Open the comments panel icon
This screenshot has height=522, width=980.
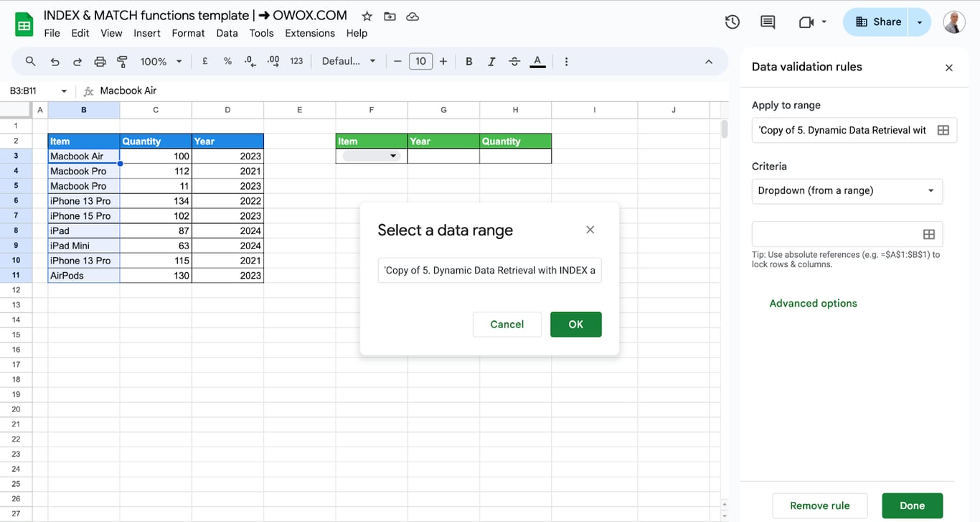click(768, 22)
